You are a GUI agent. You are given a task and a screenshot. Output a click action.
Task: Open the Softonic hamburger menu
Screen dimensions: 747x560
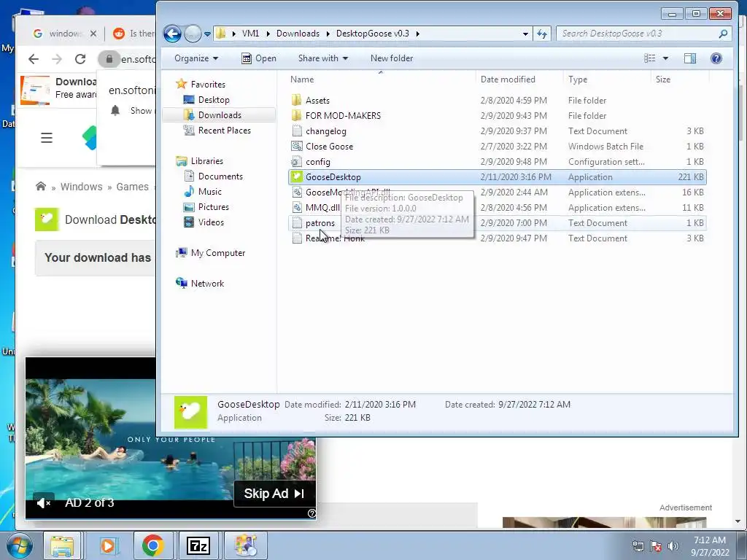point(47,138)
